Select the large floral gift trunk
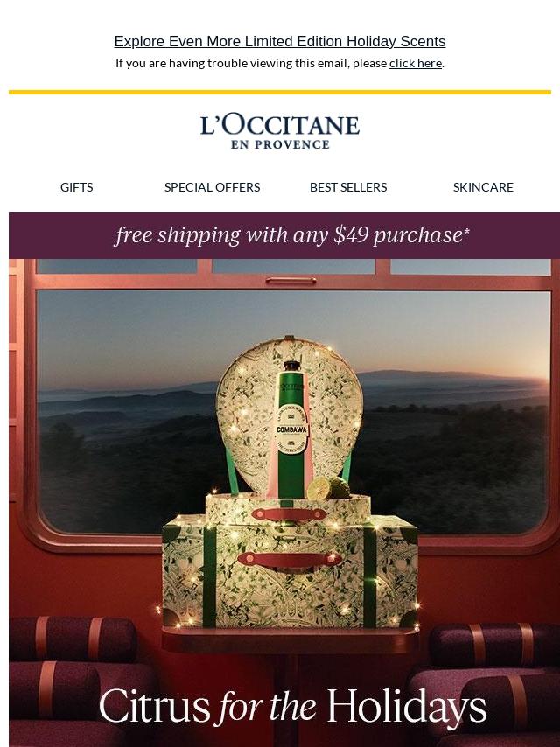The image size is (560, 747). [x=290, y=570]
